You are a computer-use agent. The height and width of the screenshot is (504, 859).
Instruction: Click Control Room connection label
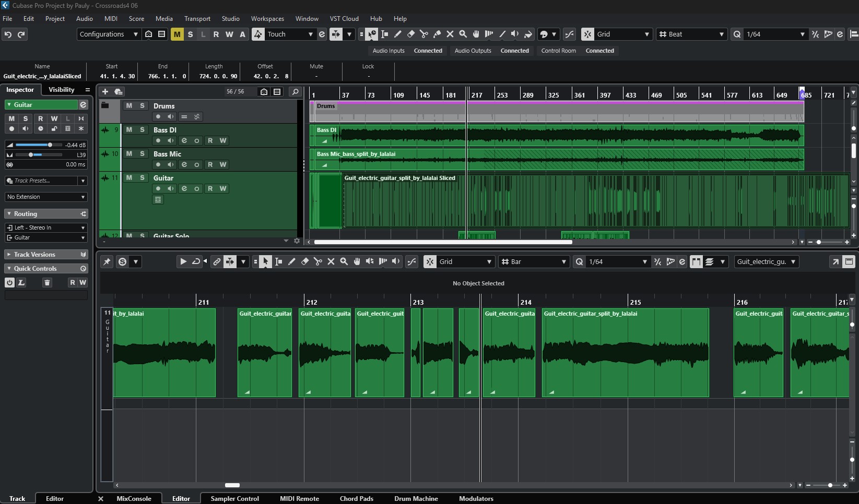(559, 51)
